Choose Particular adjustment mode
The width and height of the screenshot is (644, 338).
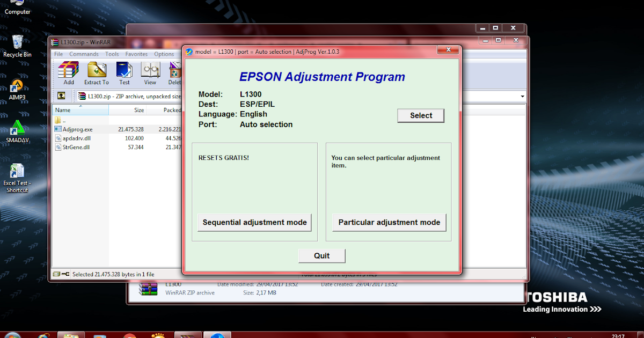point(389,222)
